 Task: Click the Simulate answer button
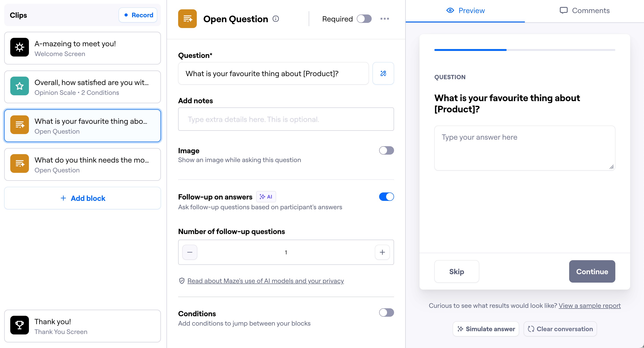click(x=486, y=329)
